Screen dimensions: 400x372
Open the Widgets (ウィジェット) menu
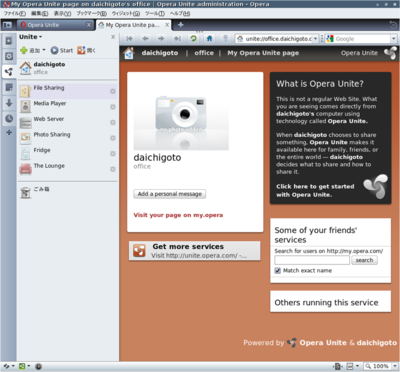[x=126, y=13]
